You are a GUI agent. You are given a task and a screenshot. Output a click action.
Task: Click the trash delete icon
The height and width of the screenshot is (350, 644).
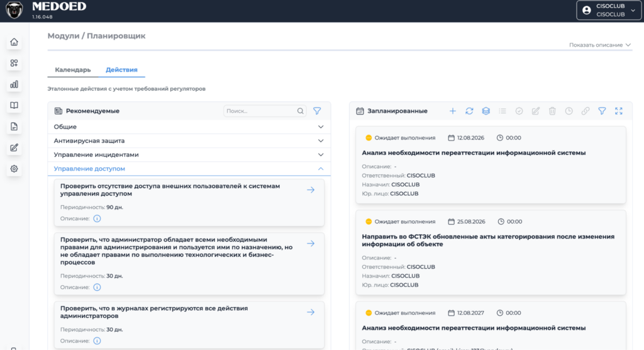point(552,111)
